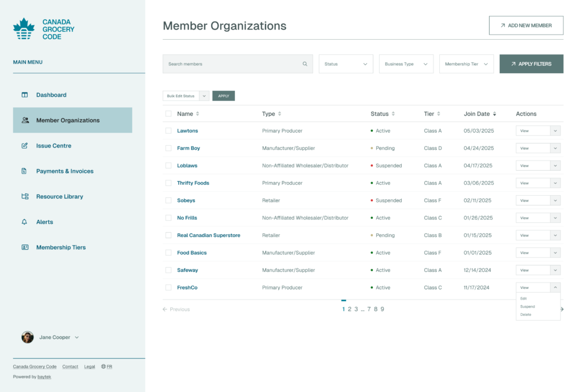The width and height of the screenshot is (581, 392).
Task: Click inside the Search members field
Action: [x=233, y=64]
